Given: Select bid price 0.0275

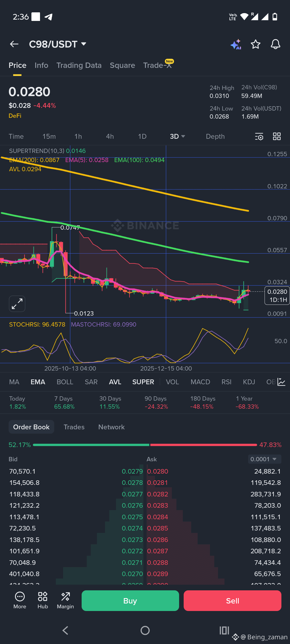Looking at the screenshot, I should click(132, 517).
